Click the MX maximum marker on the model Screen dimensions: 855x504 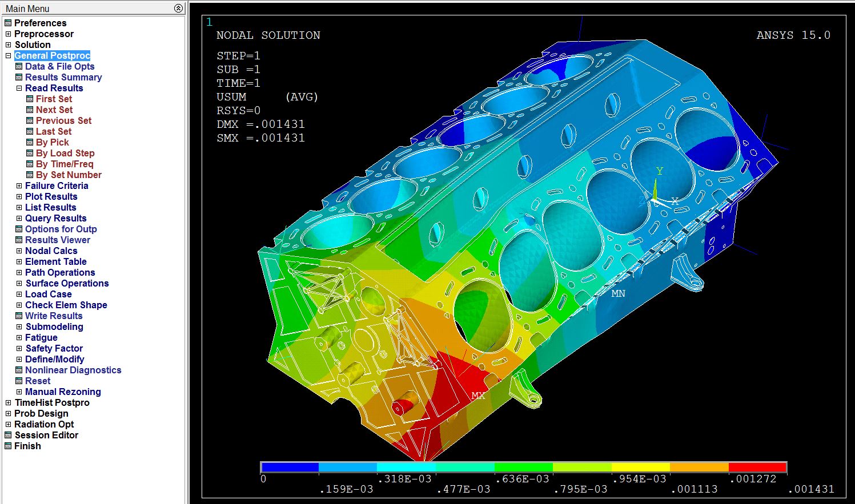[477, 395]
